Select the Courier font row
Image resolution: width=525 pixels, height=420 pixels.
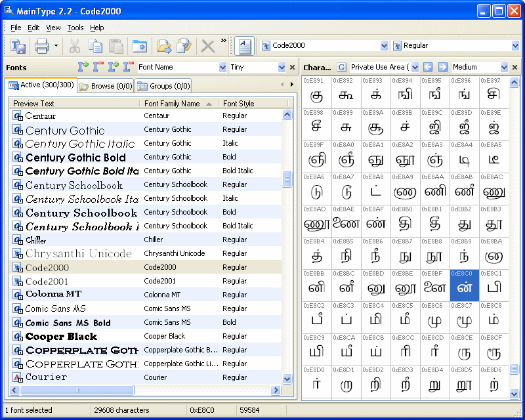[145, 377]
